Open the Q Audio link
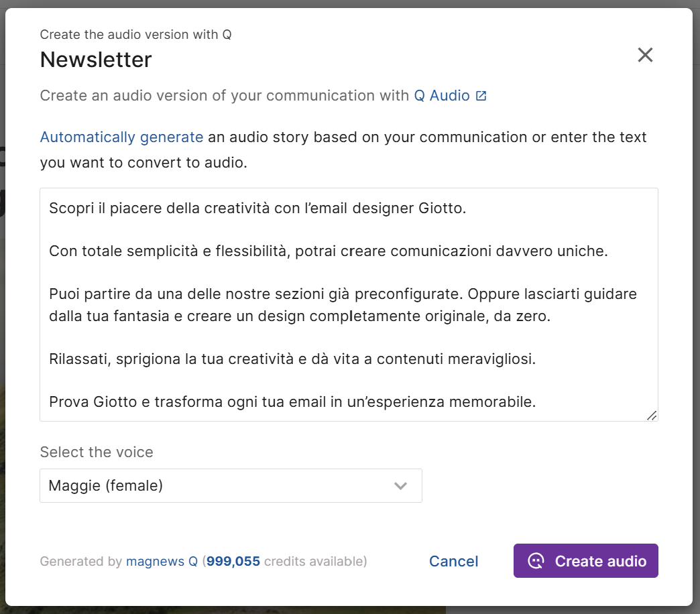This screenshot has width=700, height=614. 442,96
